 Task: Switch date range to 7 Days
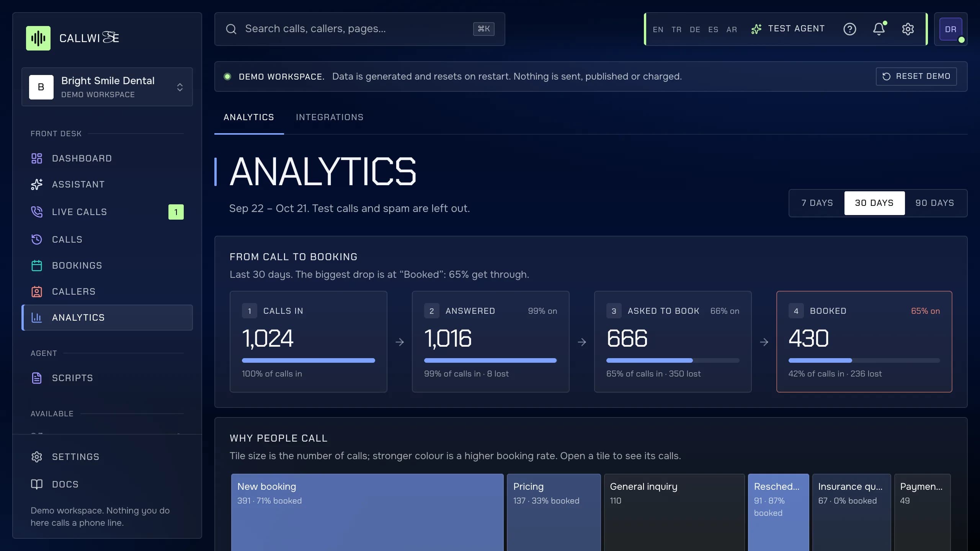point(817,203)
